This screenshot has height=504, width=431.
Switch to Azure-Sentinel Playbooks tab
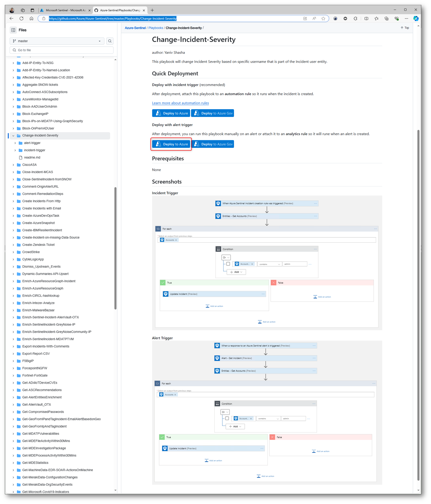(x=120, y=10)
